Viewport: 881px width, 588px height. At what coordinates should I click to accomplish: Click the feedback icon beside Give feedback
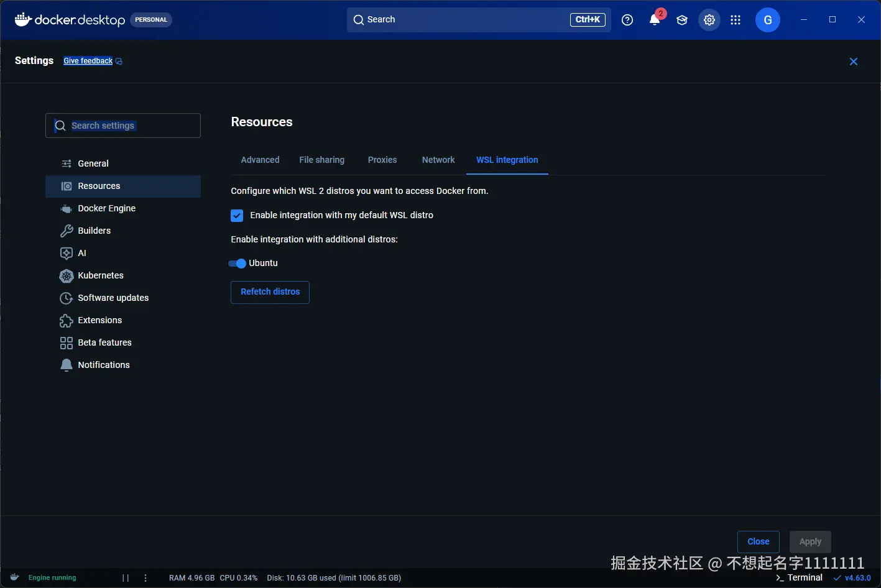point(119,62)
